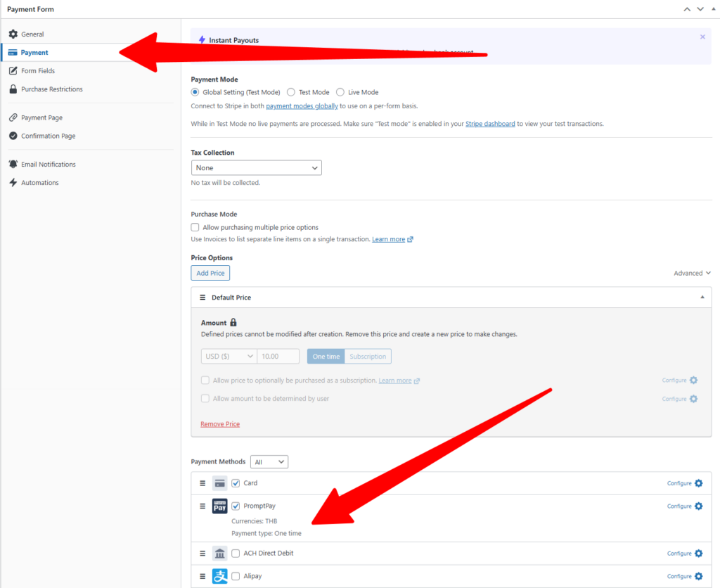Open the Payment Methods filter dropdown
This screenshot has height=588, width=720.
(270, 462)
